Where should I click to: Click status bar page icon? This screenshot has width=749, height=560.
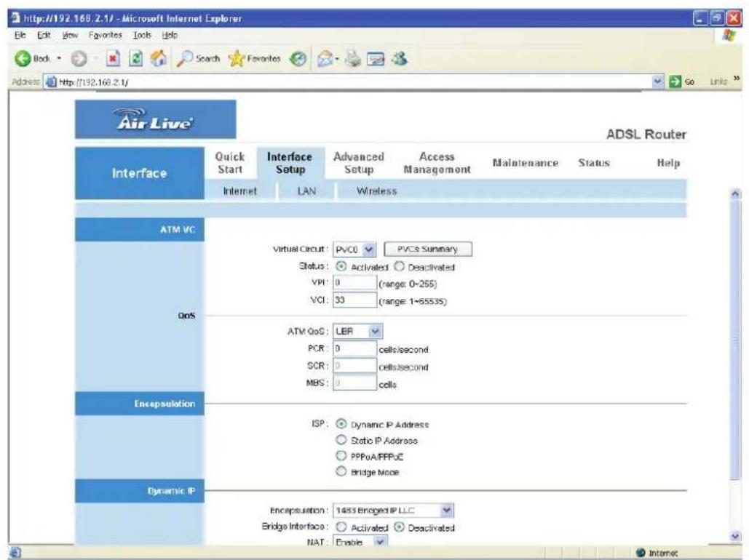click(15, 552)
